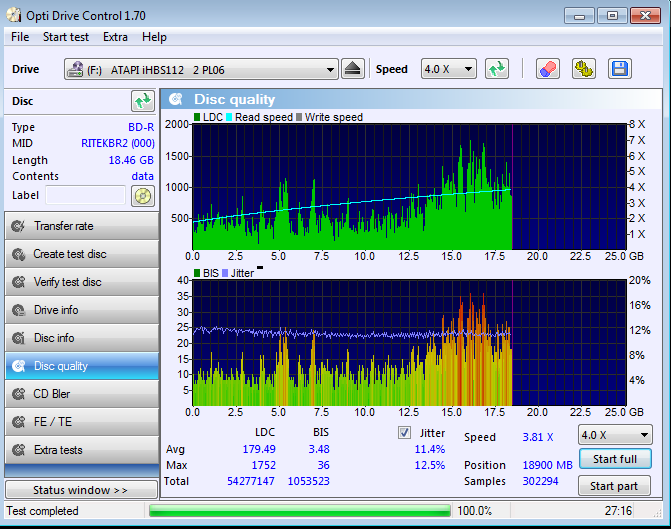Image resolution: width=672 pixels, height=529 pixels.
Task: Click the Jitter purple legend swatch
Action: click(x=225, y=273)
